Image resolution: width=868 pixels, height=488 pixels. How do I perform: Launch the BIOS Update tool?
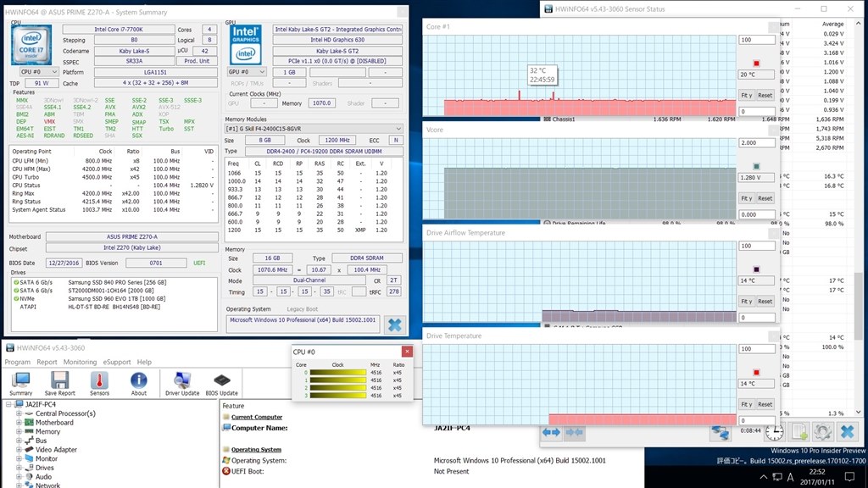click(221, 383)
